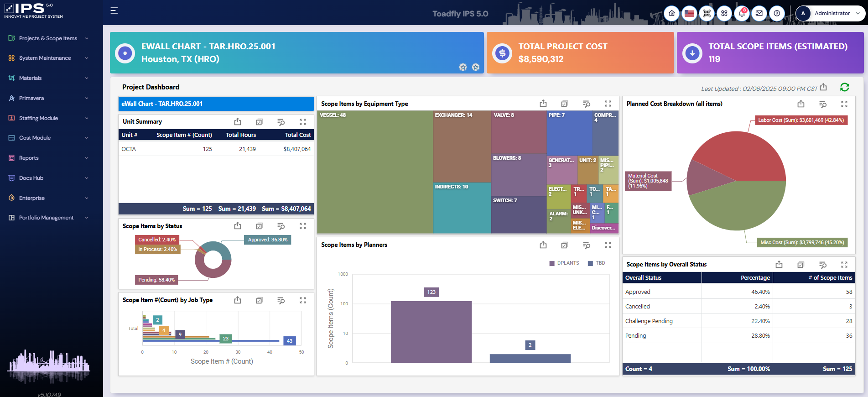868x397 pixels.
Task: Open the notifications bell
Action: 742,13
